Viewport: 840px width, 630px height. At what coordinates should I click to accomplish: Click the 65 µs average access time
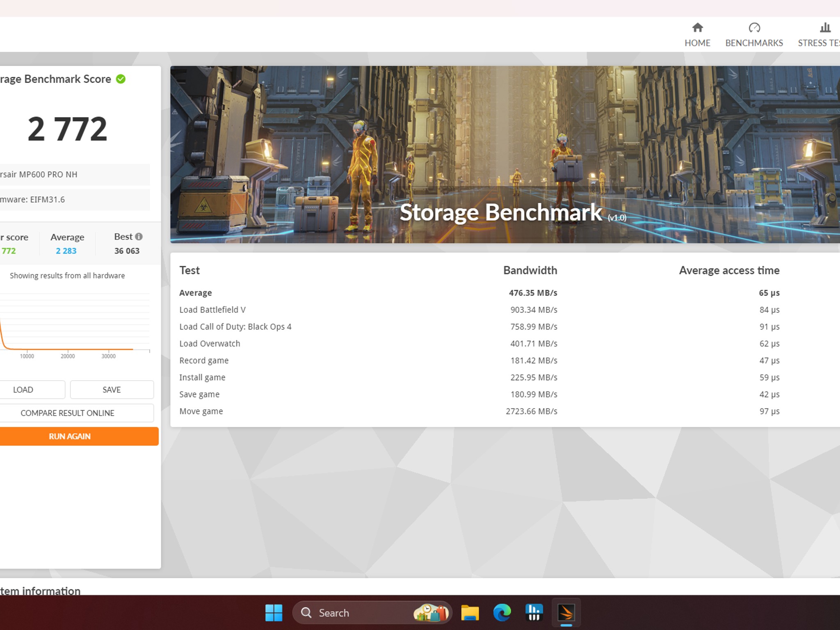click(769, 293)
